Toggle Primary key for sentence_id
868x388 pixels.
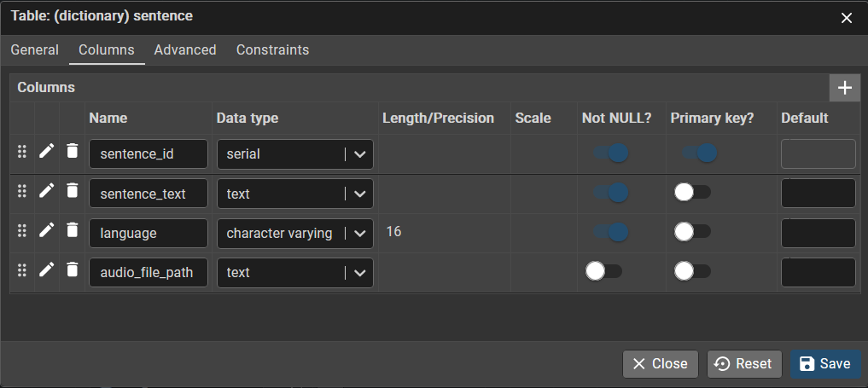(x=700, y=153)
